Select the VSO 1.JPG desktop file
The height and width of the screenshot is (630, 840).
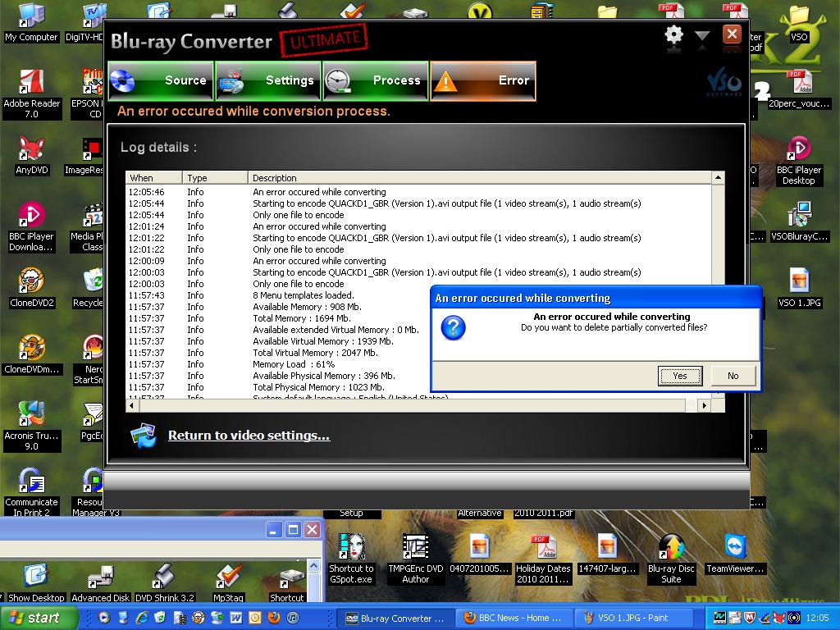point(799,288)
